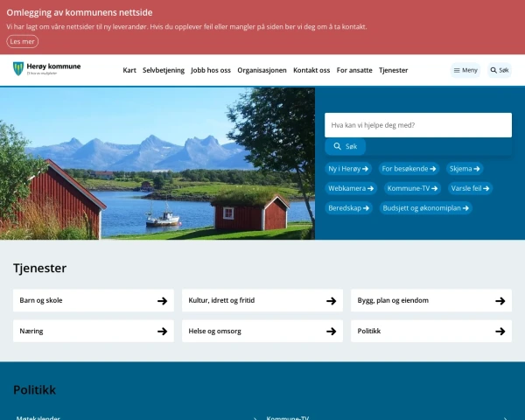
Task: Open the Selvbetjening navigation item
Action: [164, 70]
